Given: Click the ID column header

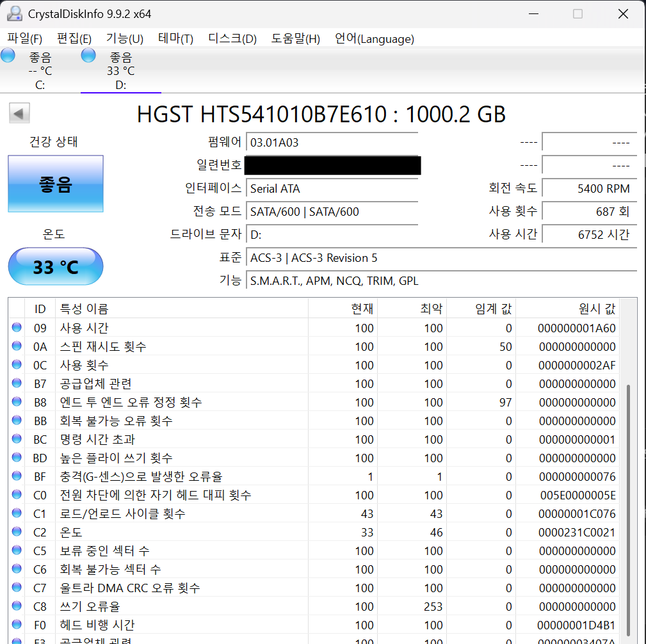Looking at the screenshot, I should pyautogui.click(x=40, y=308).
